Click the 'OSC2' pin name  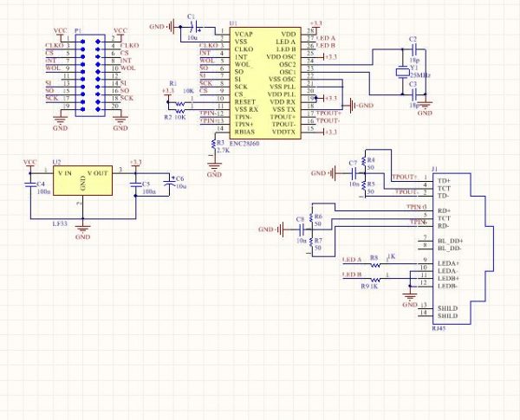(x=288, y=64)
